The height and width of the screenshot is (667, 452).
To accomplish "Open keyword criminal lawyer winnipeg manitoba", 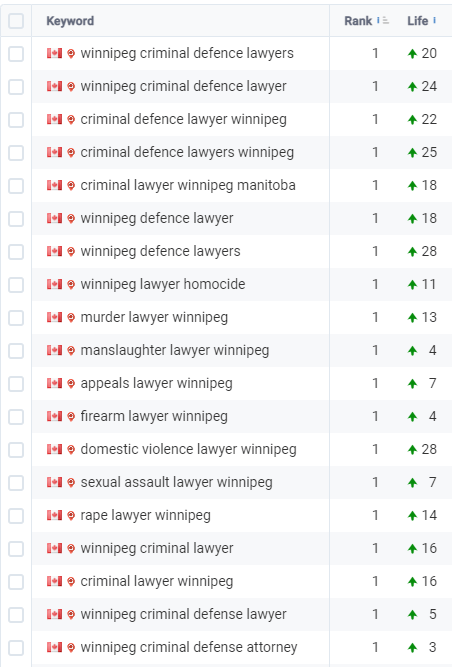I will click(188, 185).
